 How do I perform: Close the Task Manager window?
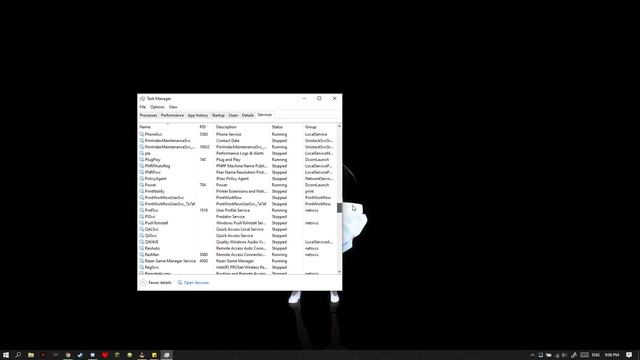pos(334,98)
